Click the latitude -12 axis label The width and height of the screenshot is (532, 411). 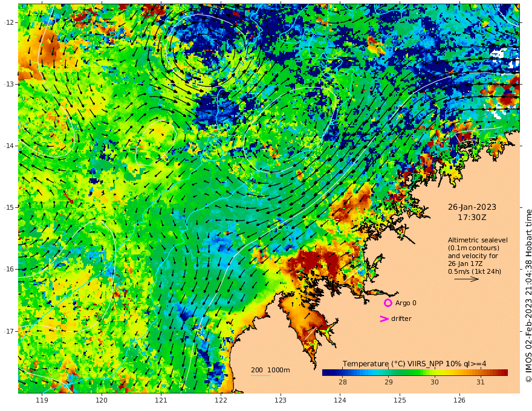(9, 22)
